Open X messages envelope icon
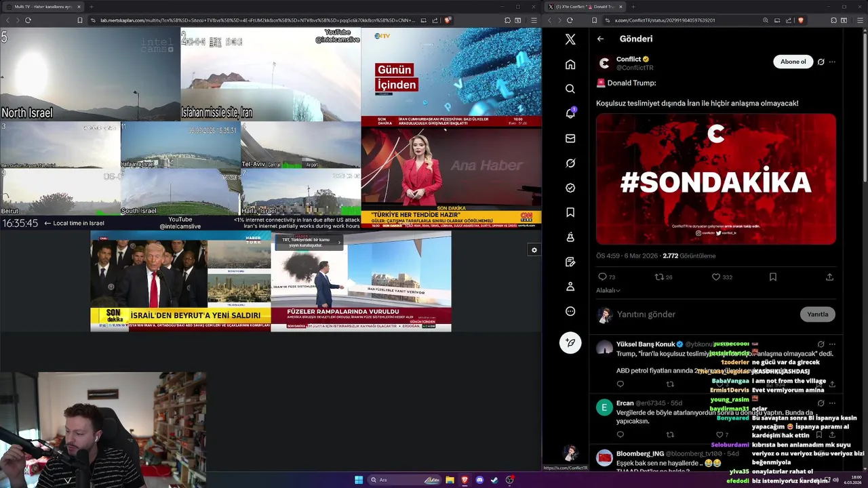 pyautogui.click(x=570, y=138)
